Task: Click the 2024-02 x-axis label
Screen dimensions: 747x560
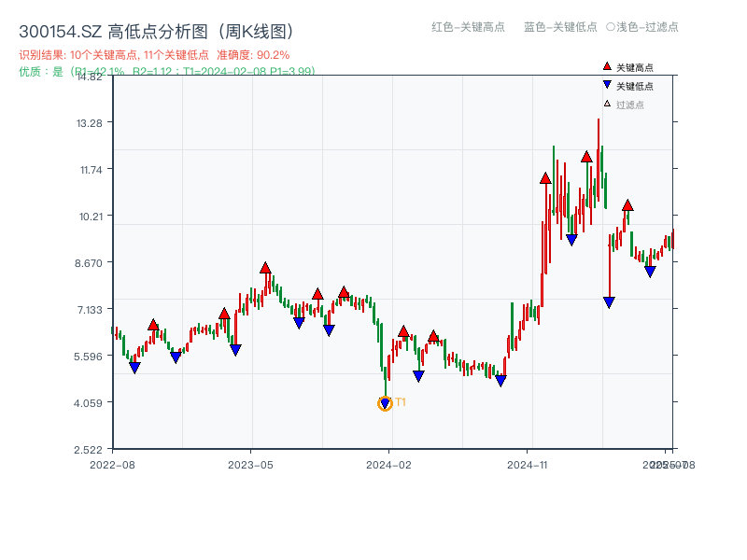Action: tap(388, 465)
